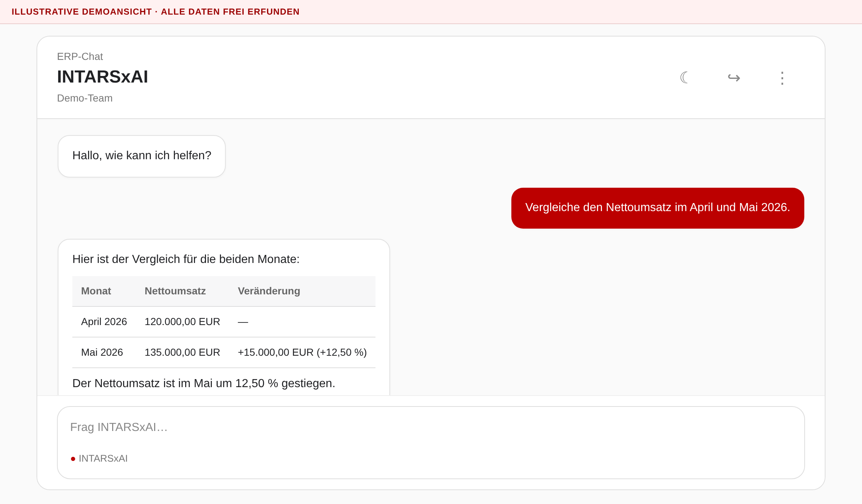Screen dimensions: 862x504
Task: Select the '120.000,00 EUR' value
Action: pos(182,322)
